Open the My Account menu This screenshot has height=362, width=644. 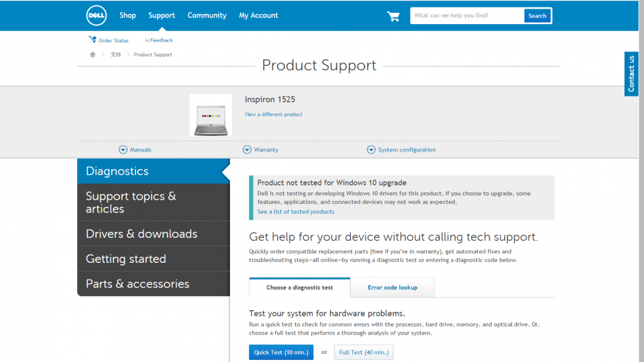coord(258,15)
